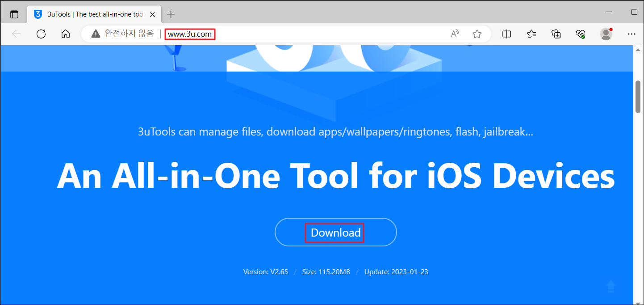Add this page to favorites star
This screenshot has height=305, width=644.
[477, 34]
